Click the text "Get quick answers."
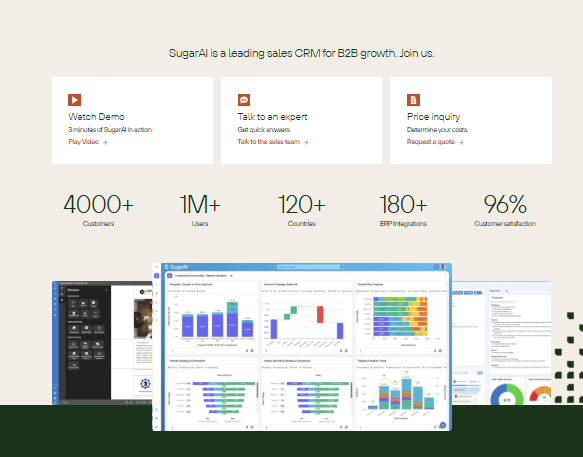Screen dimensions: 583x457 tap(264, 130)
